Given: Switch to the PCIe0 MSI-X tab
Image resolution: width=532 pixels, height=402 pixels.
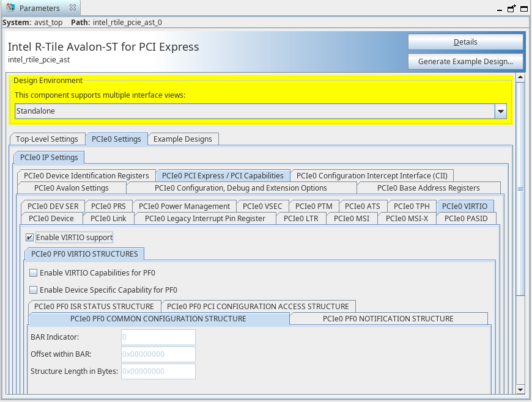Looking at the screenshot, I should (407, 218).
